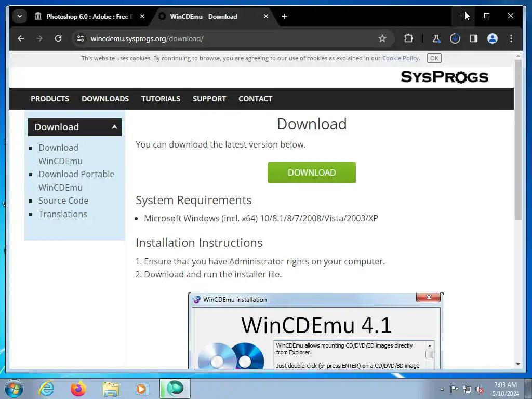The height and width of the screenshot is (399, 532).
Task: Click the scrollbar down arrow
Action: pyautogui.click(x=518, y=364)
